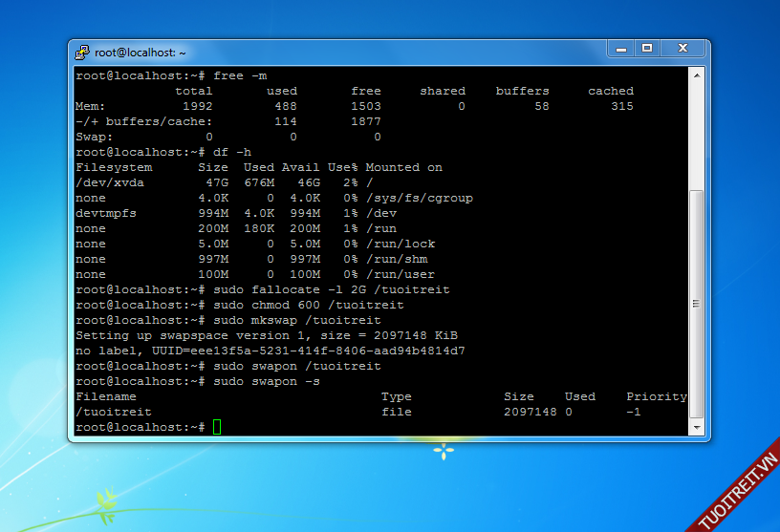This screenshot has width=780, height=532.
Task: Close the root@localhost SSH session window
Action: tap(683, 48)
